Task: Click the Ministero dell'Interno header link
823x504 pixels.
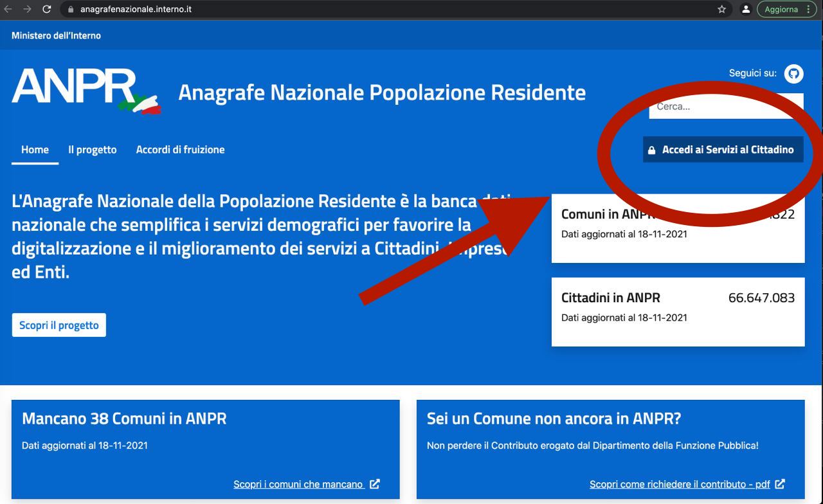Action: [56, 35]
